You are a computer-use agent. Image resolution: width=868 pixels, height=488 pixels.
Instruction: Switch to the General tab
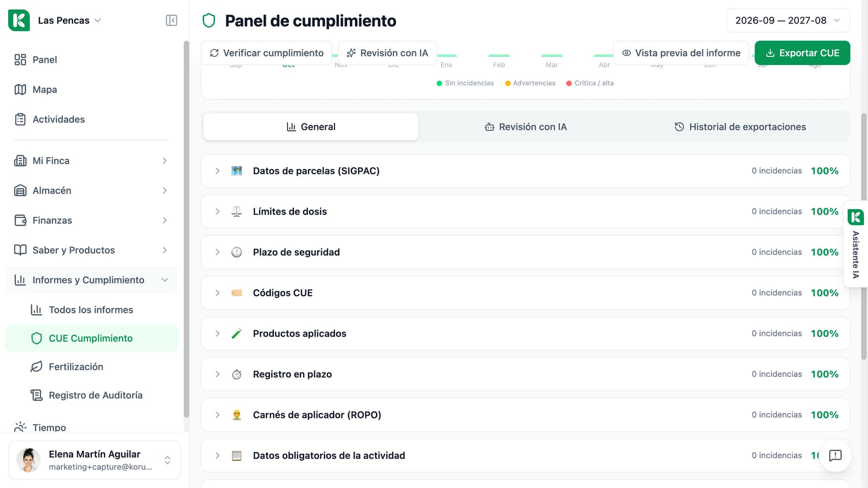coord(311,127)
